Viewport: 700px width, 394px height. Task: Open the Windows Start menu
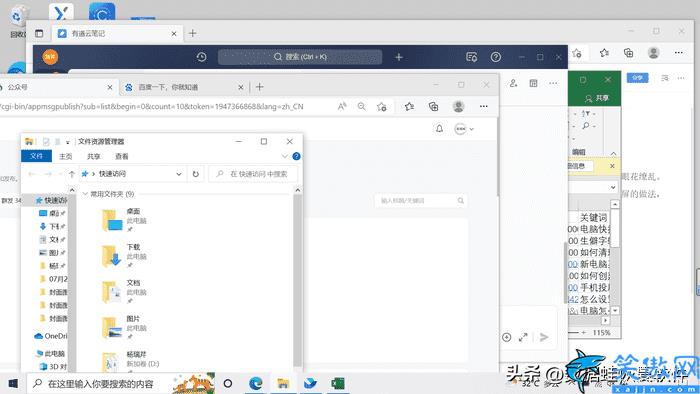point(13,384)
